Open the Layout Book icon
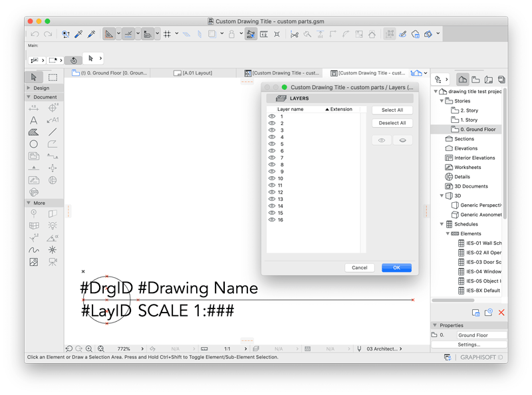 click(x=489, y=80)
